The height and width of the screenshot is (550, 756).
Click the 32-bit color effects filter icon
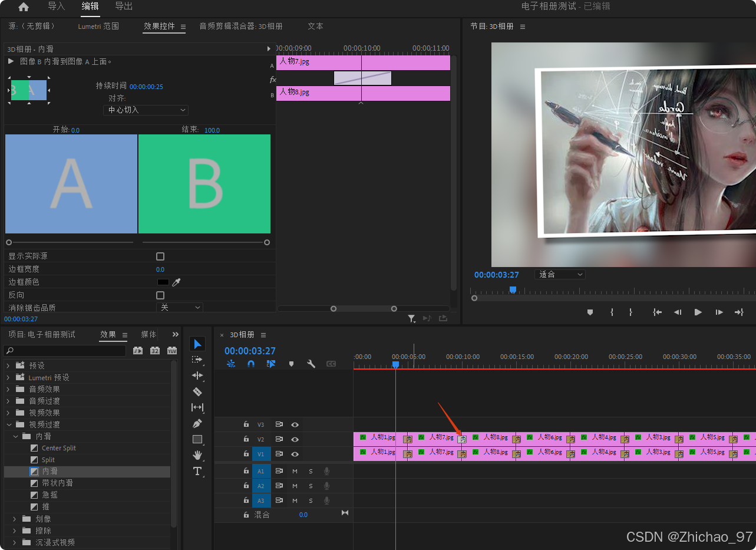155,350
